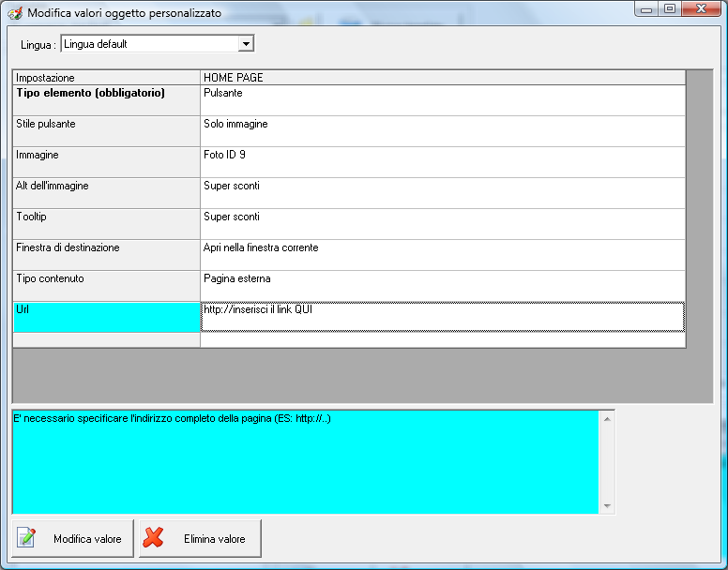The image size is (728, 570).
Task: Click the Solo immagine value cell
Action: (x=443, y=131)
